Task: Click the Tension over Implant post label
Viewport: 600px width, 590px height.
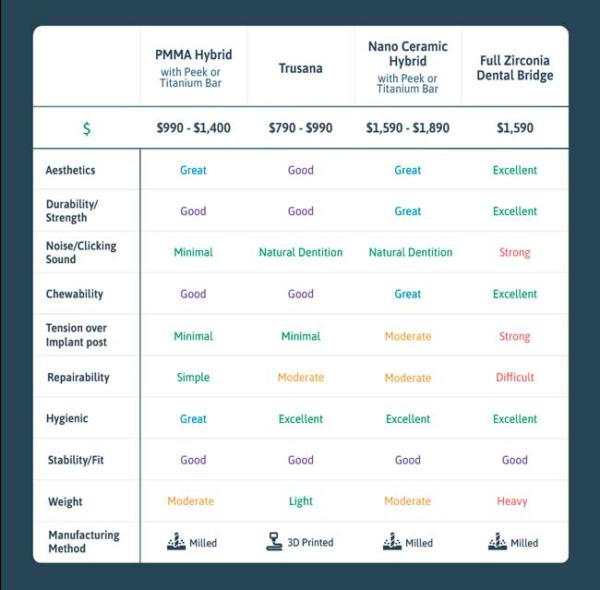Action: 77,335
